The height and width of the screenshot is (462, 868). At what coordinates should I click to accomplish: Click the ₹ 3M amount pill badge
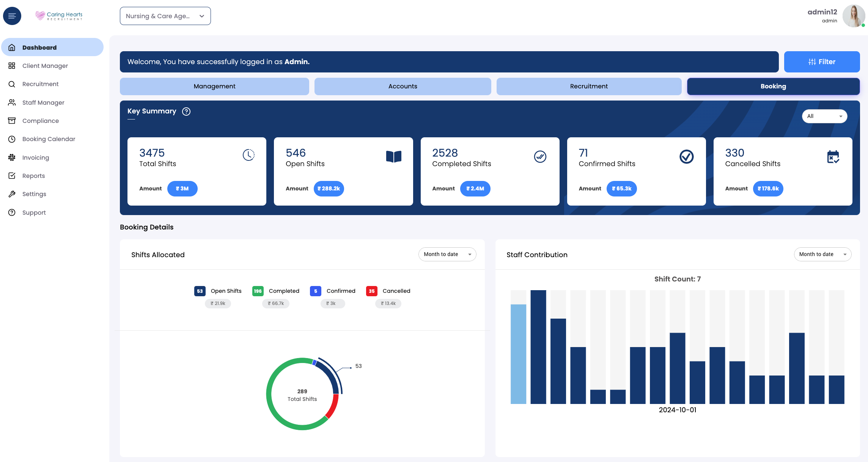click(x=182, y=189)
